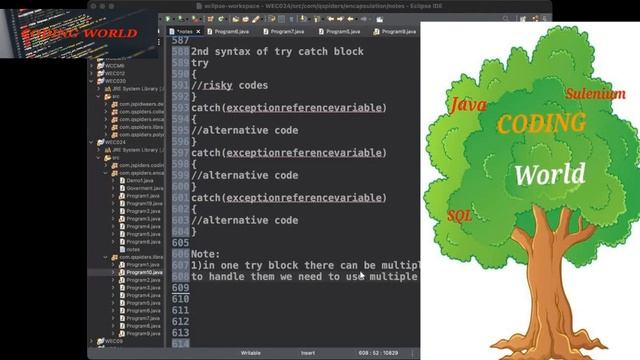Screen dimensions: 640x360
Task: Expand the WEC012 project node
Action: [91, 73]
